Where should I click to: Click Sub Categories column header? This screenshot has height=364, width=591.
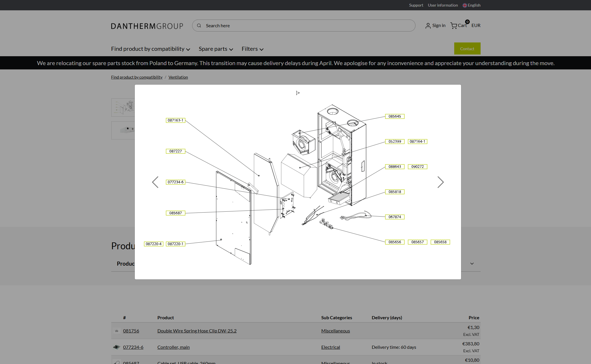[337, 318]
